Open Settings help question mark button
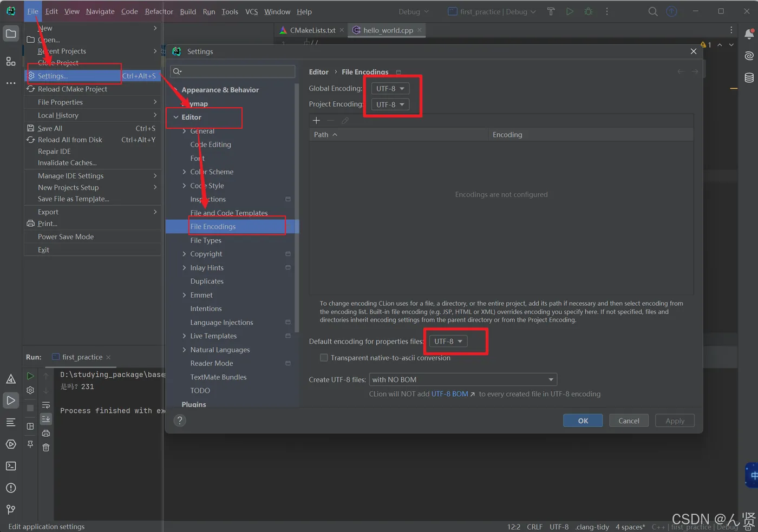Viewport: 758px width, 532px height. pos(180,421)
